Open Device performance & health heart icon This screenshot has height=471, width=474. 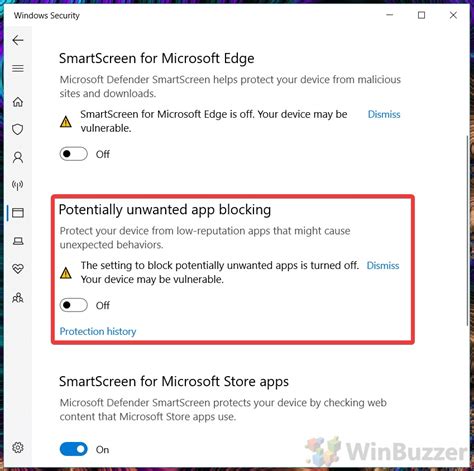point(18,269)
